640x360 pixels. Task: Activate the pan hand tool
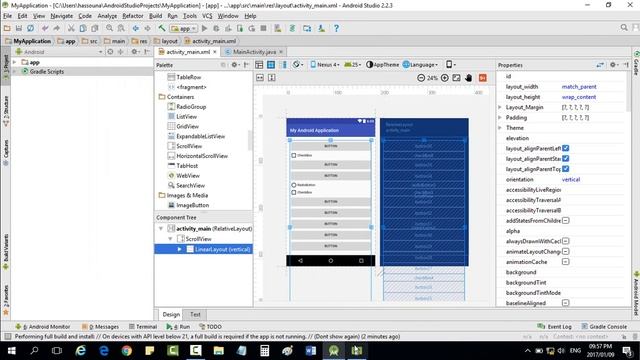tap(468, 78)
